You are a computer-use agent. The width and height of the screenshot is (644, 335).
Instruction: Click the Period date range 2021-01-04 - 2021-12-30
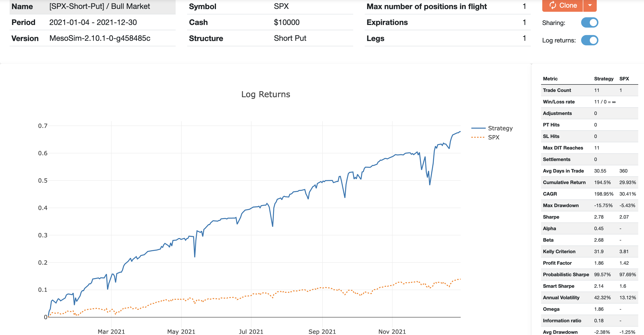tap(93, 22)
